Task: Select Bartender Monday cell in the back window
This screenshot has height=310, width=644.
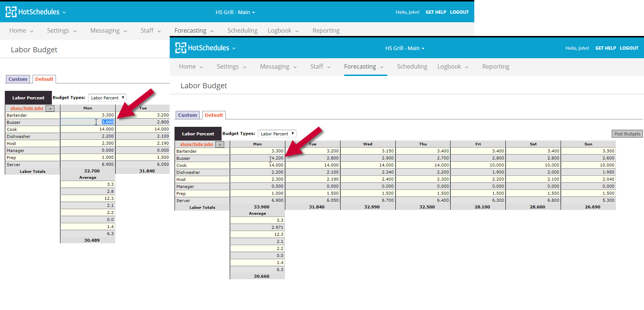Action: tap(88, 115)
